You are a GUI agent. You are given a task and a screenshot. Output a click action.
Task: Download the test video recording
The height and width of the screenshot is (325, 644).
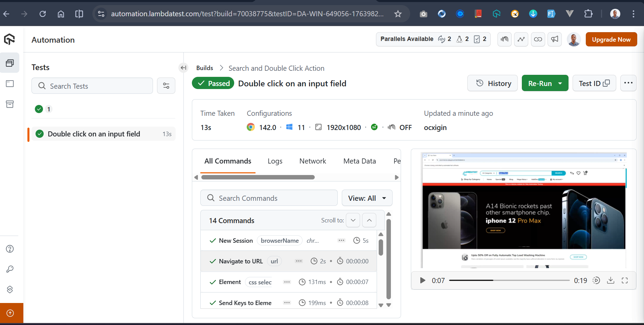[610, 280]
